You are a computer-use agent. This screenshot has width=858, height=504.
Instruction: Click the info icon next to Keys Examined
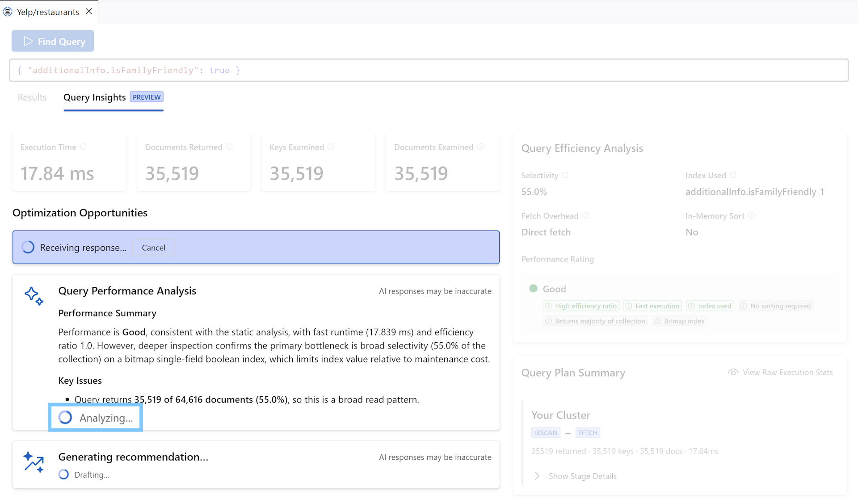tap(331, 147)
